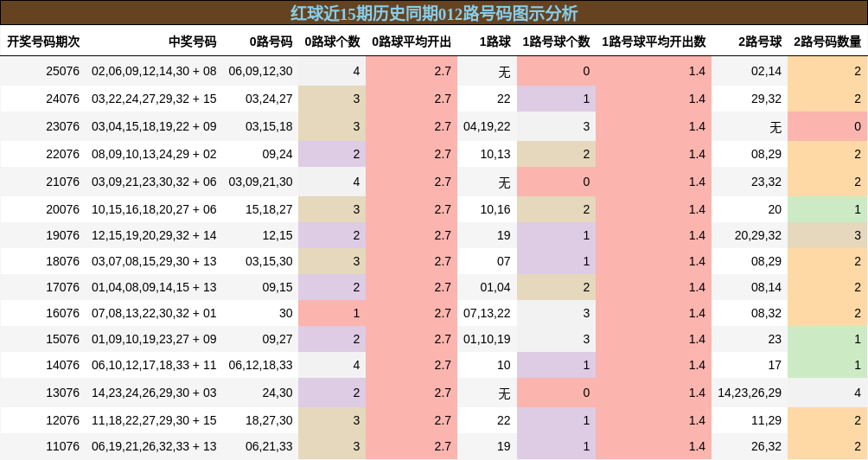Click the 1路号球个数 column header
The height and width of the screenshot is (460, 868).
pyautogui.click(x=557, y=42)
